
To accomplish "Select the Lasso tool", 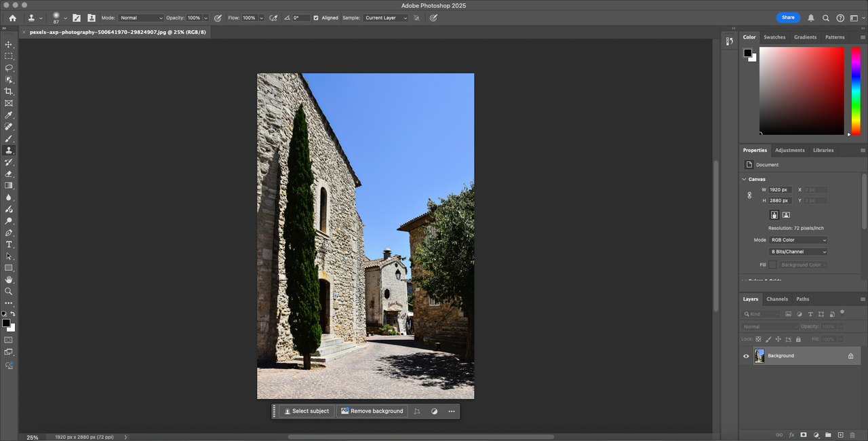I will click(9, 68).
